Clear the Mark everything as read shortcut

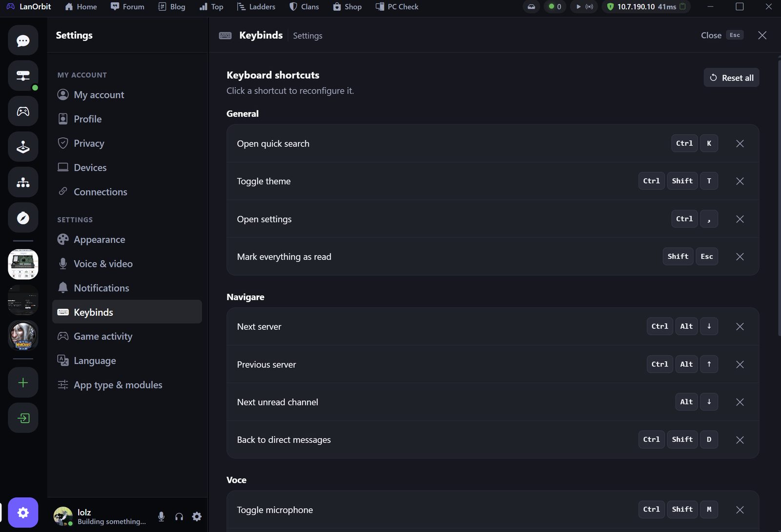740,257
